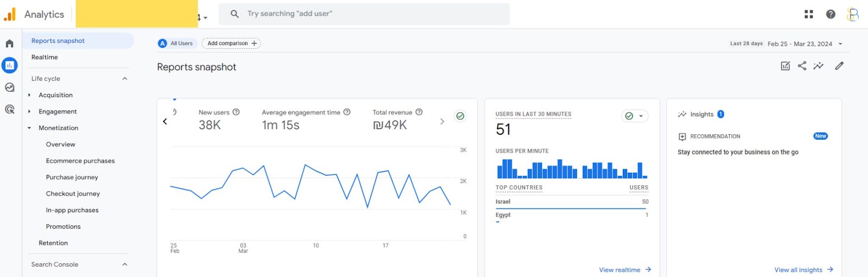This screenshot has height=277, width=868.
Task: Open the Google apps grid icon
Action: [x=808, y=14]
